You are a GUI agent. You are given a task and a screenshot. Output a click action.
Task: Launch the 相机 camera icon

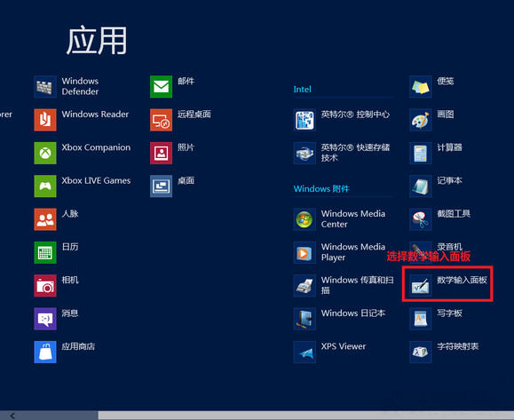click(45, 286)
